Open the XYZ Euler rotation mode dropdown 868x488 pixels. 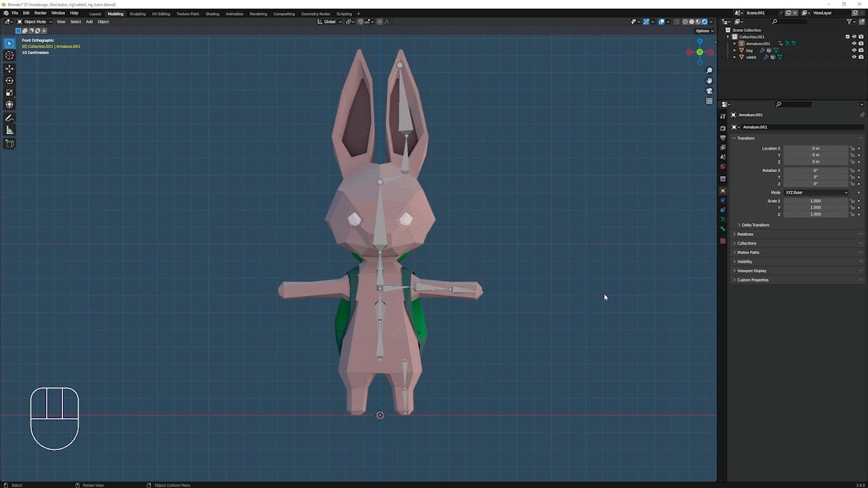pyautogui.click(x=816, y=192)
